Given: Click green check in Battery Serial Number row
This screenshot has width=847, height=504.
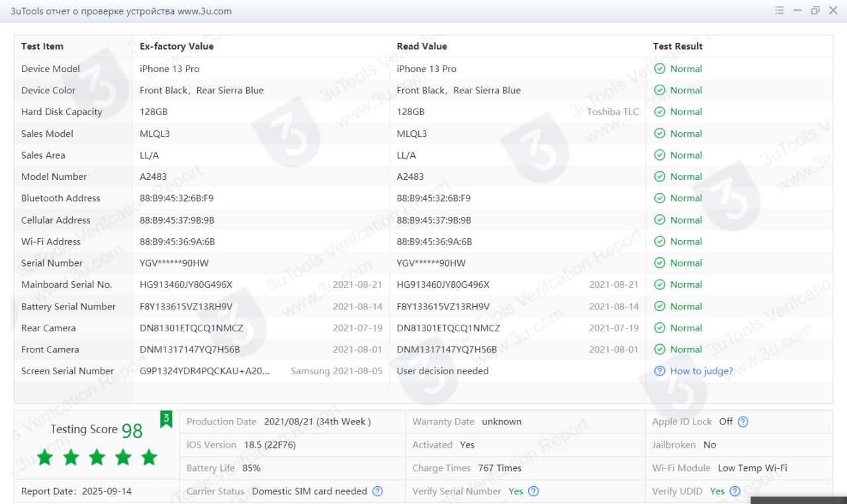Looking at the screenshot, I should [x=659, y=306].
